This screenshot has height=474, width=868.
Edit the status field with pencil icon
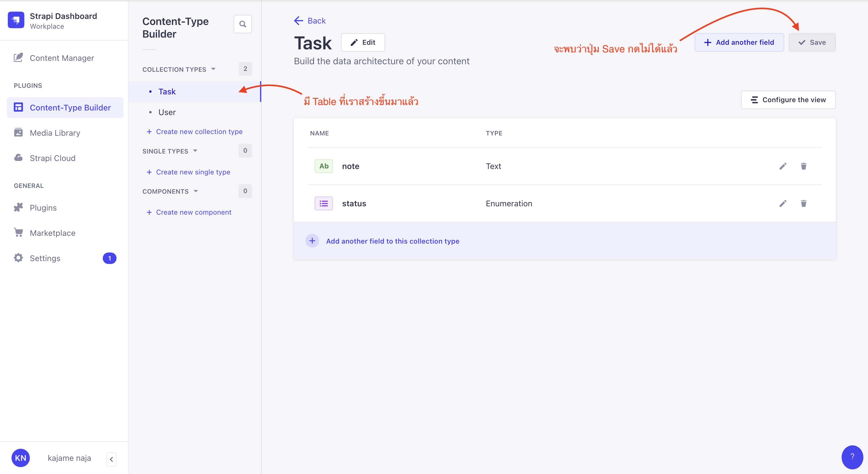point(783,203)
